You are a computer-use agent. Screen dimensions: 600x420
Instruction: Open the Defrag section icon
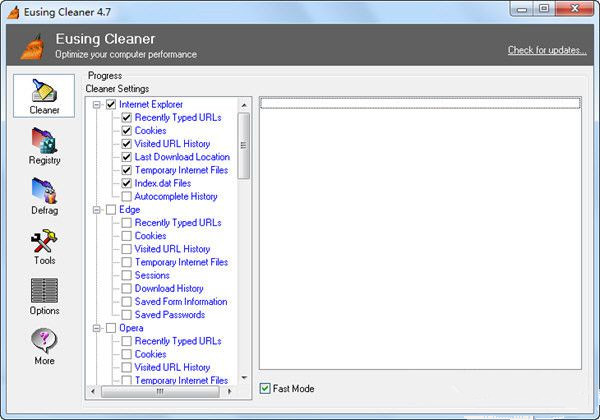click(x=44, y=190)
